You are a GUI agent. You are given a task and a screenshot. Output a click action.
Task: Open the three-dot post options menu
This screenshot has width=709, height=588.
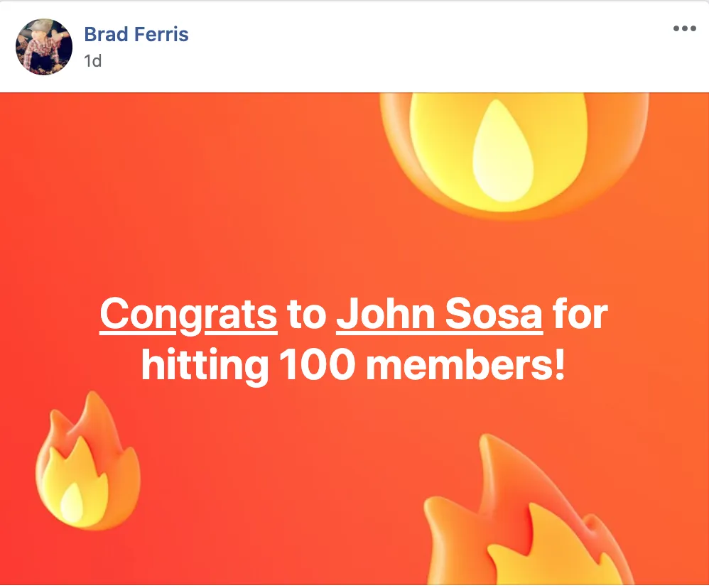point(684,28)
